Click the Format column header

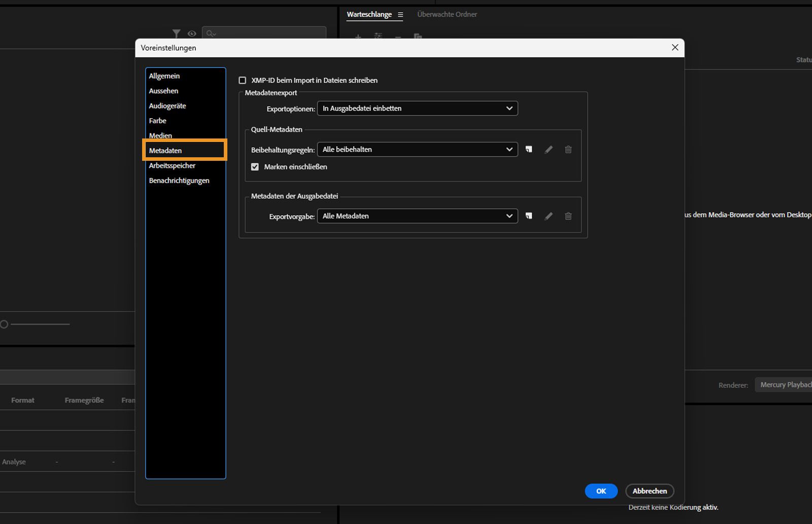(23, 400)
